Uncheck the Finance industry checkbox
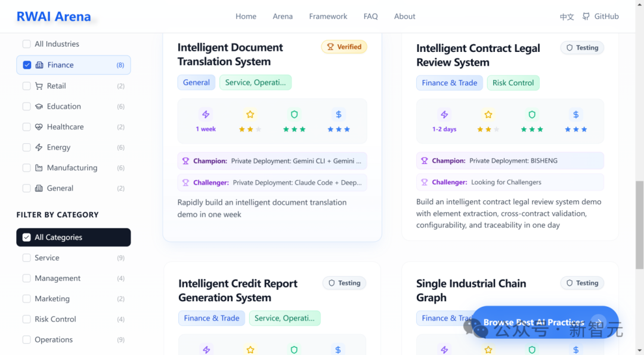644x355 pixels. pyautogui.click(x=27, y=65)
